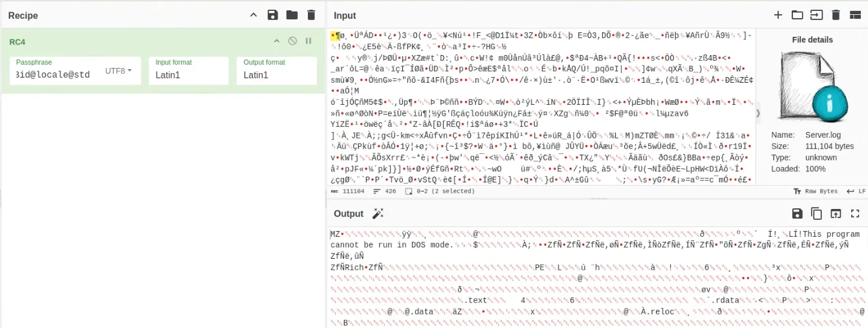Open the UTF8 passphrase encoding dropdown
Screen dimensions: 868x328
coord(118,71)
